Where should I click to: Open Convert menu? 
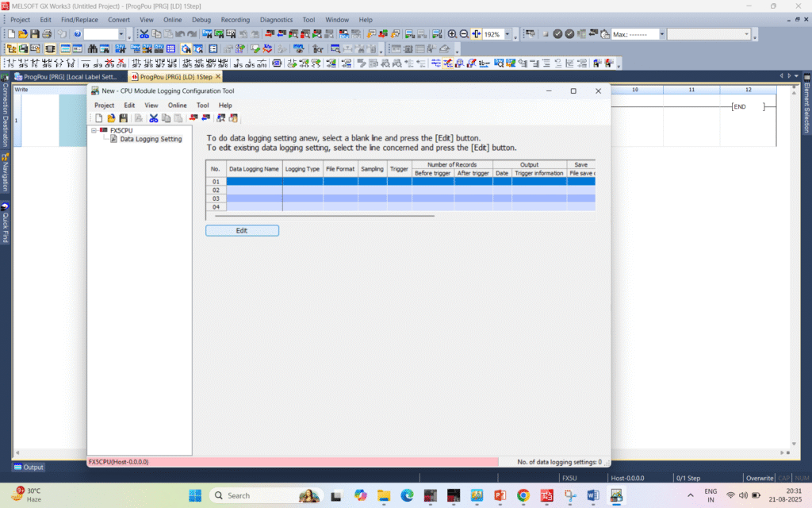coord(119,20)
